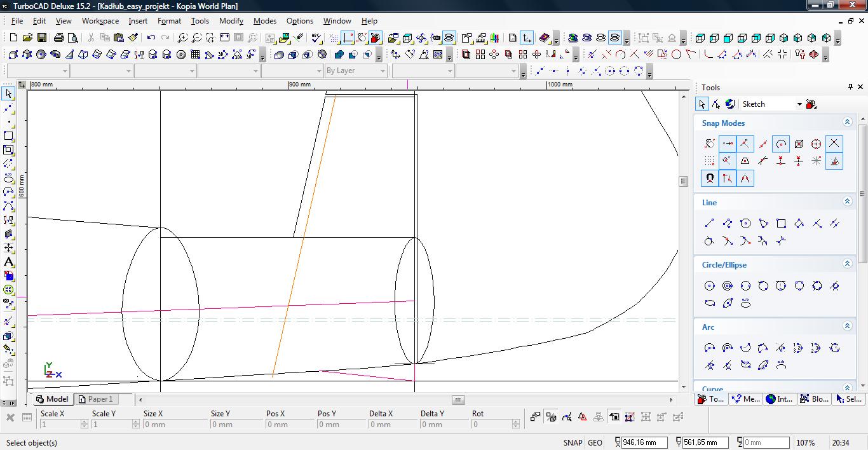868x450 pixels.
Task: Switch to the Paper 1 tab
Action: pyautogui.click(x=95, y=399)
